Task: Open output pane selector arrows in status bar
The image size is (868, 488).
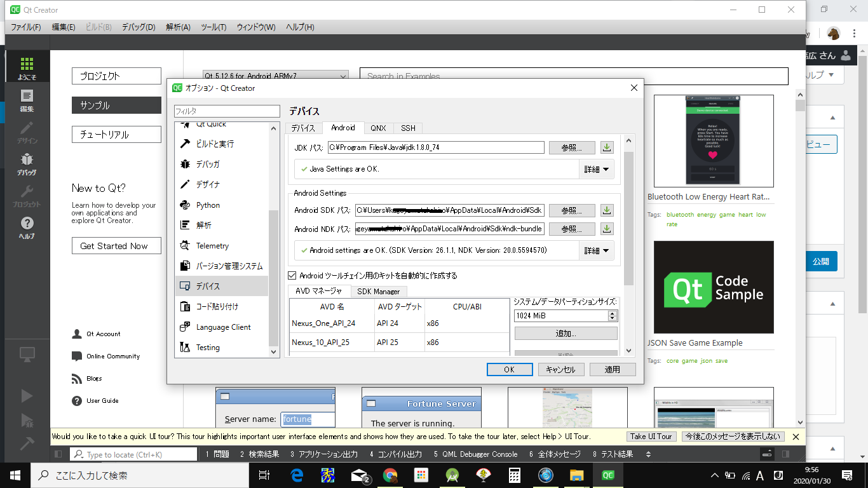Action: (648, 454)
